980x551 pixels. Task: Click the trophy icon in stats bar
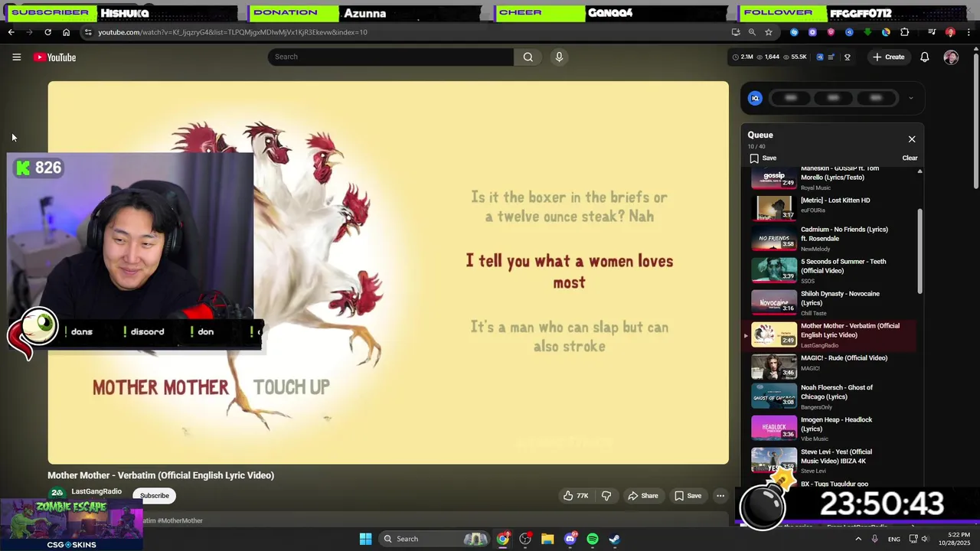click(x=847, y=57)
